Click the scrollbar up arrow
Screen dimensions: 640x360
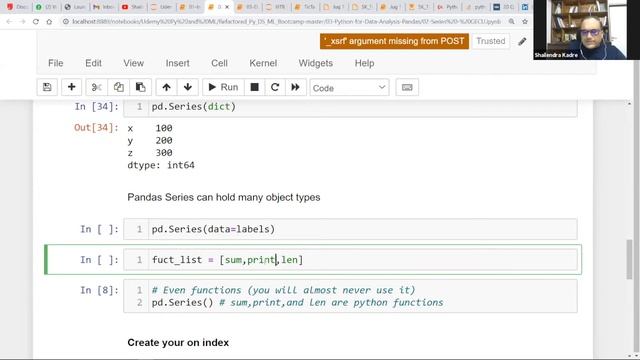pos(629,104)
